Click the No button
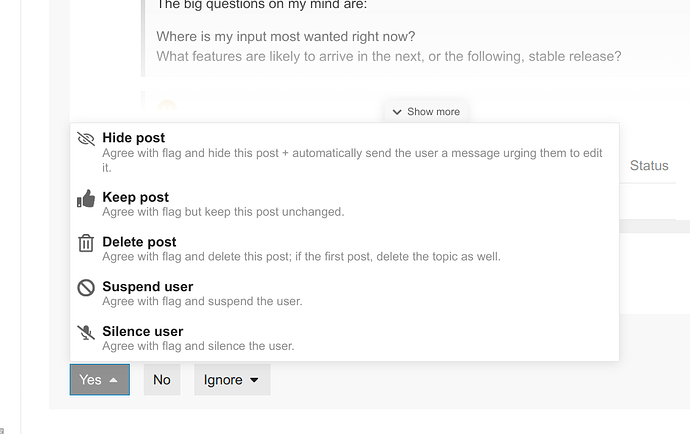Image resolution: width=690 pixels, height=434 pixels. click(x=162, y=379)
